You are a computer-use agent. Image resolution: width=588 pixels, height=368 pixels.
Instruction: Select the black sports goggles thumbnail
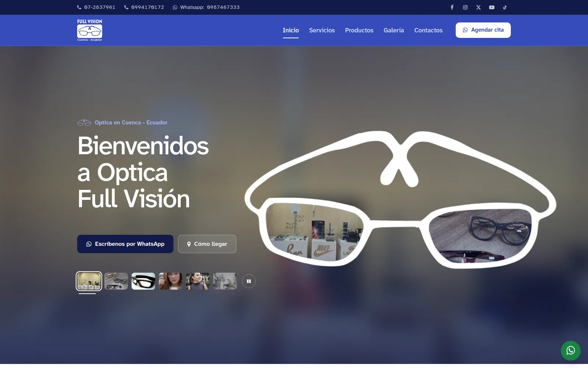click(x=143, y=281)
